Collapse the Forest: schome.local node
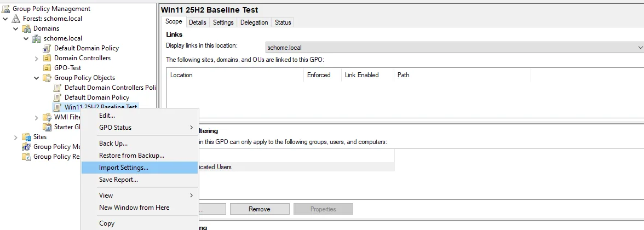644x230 pixels. click(5, 19)
